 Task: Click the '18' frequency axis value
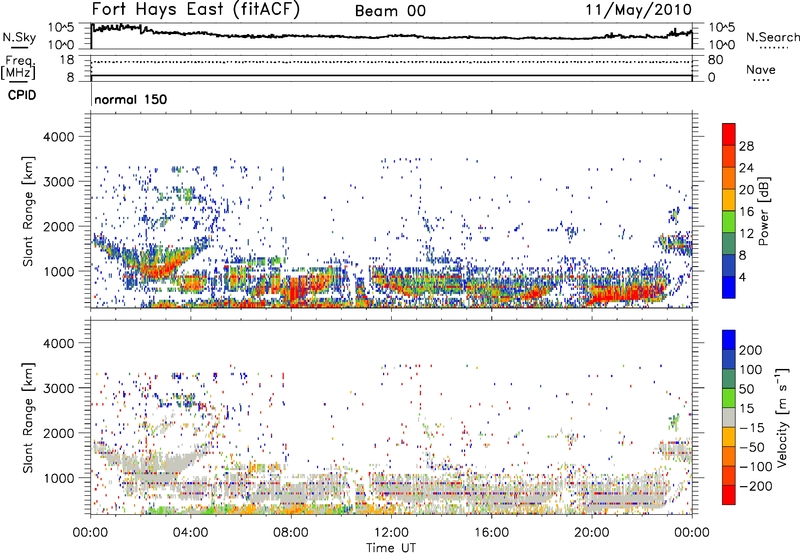[x=67, y=60]
